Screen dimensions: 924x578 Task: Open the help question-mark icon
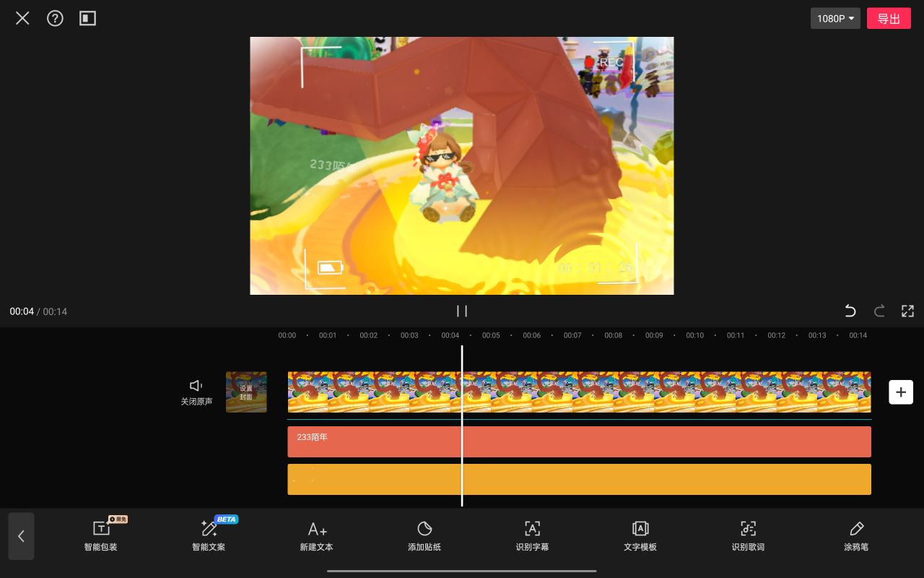pos(55,18)
